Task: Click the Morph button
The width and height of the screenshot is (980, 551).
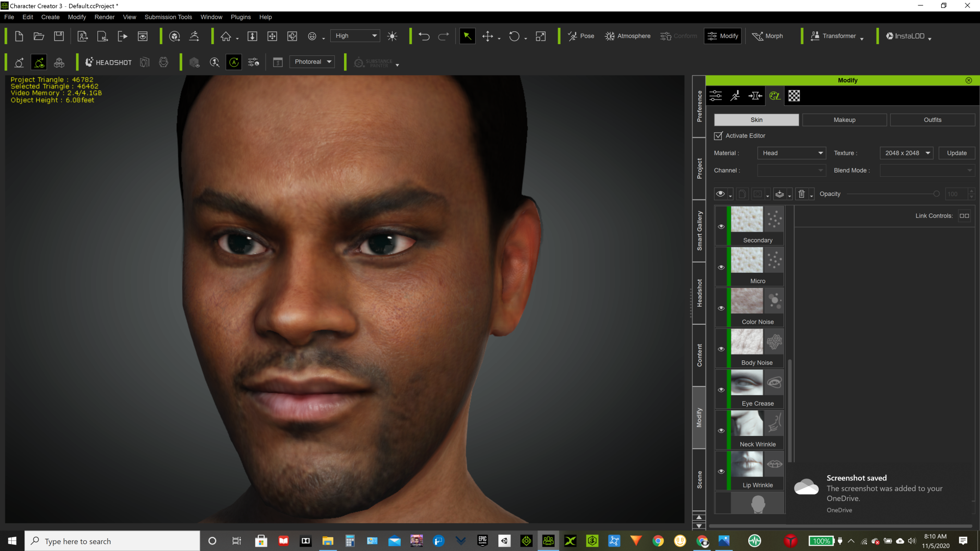Action: point(767,36)
